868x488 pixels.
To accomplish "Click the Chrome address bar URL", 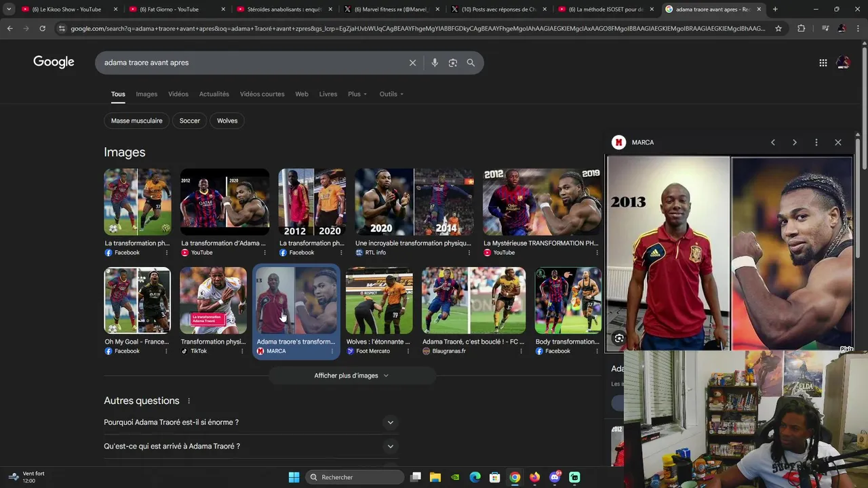I will point(417,28).
